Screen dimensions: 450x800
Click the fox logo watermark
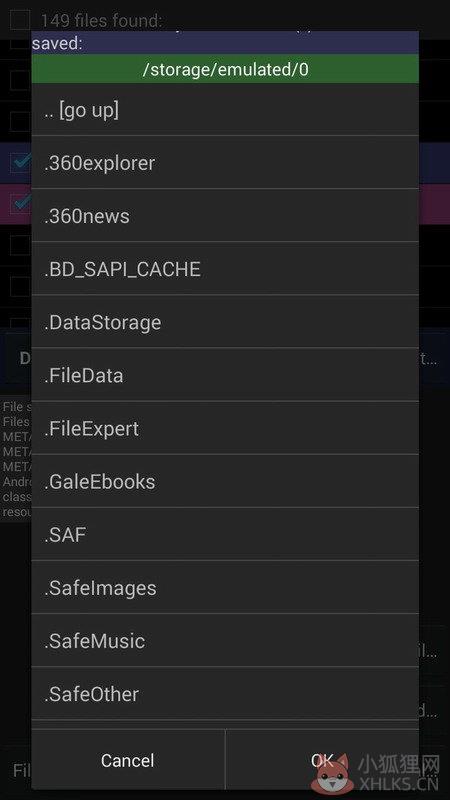coord(332,772)
